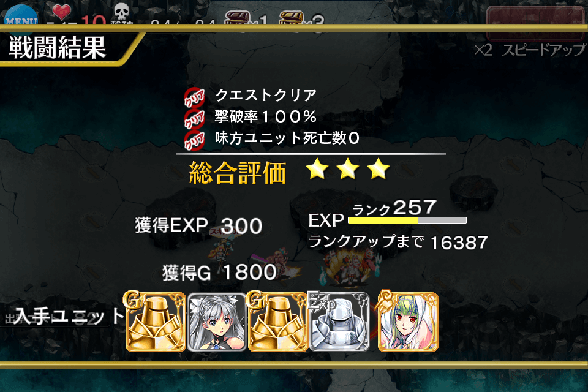Tap the second gold armor unit
This screenshot has width=588, height=392.
[277, 322]
